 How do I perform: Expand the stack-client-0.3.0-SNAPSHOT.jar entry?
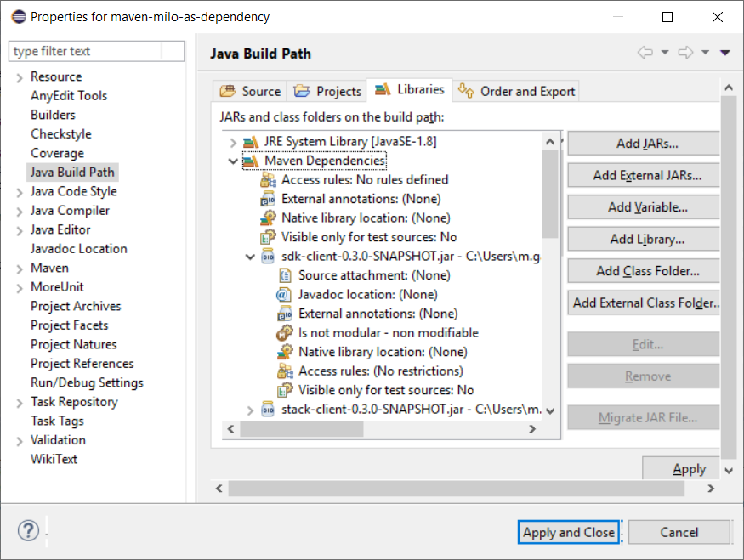click(250, 410)
